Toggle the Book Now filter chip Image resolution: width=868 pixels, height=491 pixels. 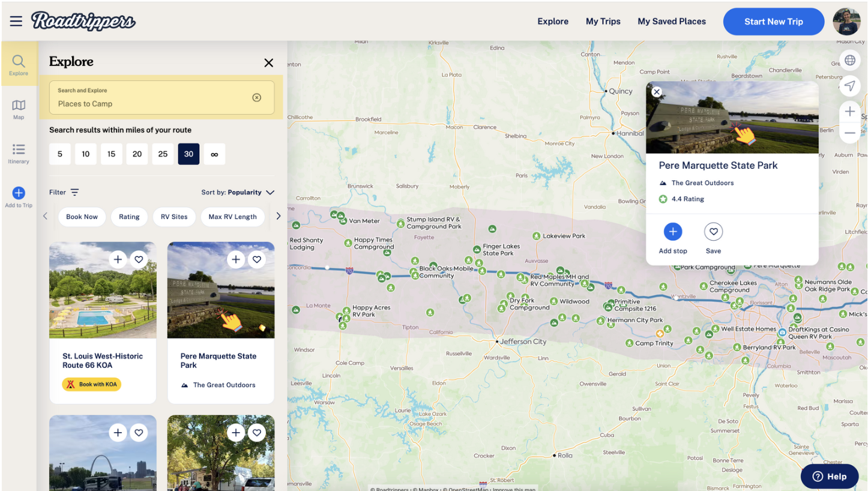click(82, 217)
